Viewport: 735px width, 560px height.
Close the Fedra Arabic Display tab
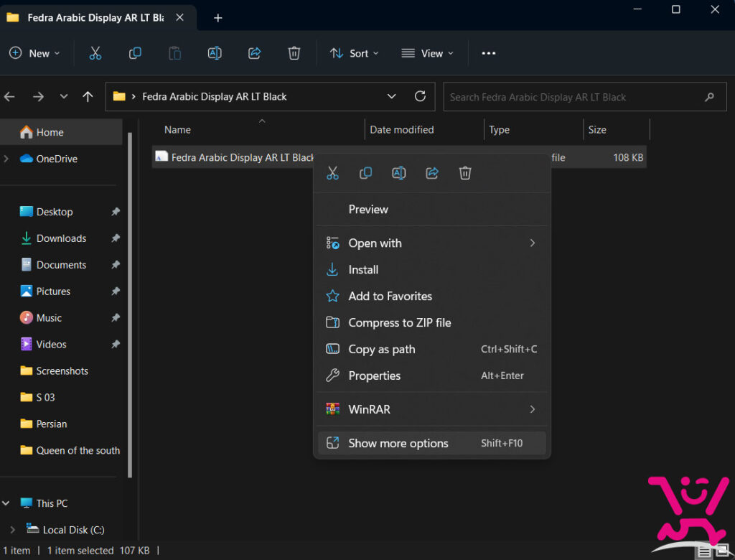(179, 17)
